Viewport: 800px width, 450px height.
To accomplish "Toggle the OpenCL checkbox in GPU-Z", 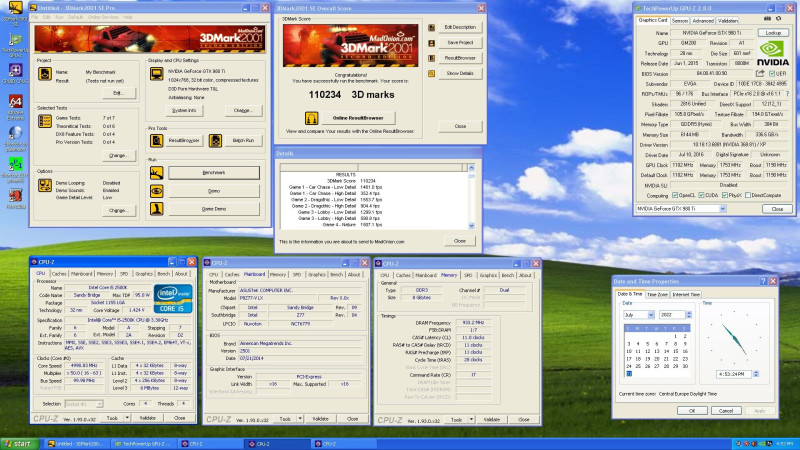I will (x=675, y=195).
